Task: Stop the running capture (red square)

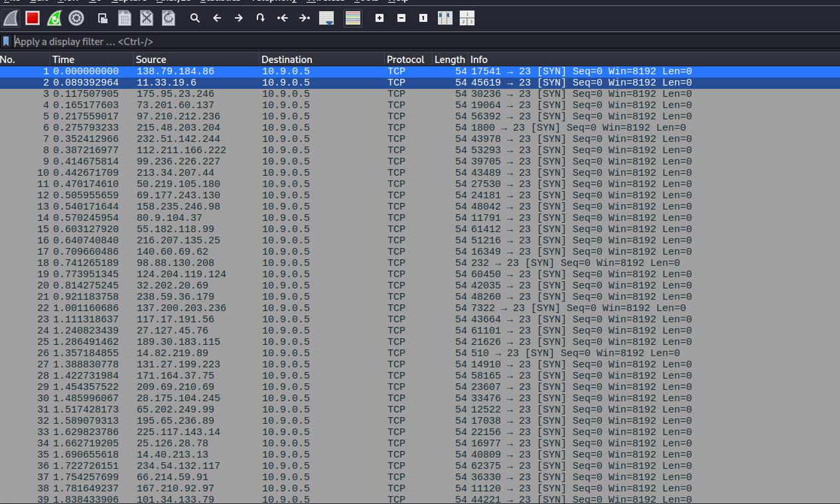Action: pyautogui.click(x=33, y=18)
